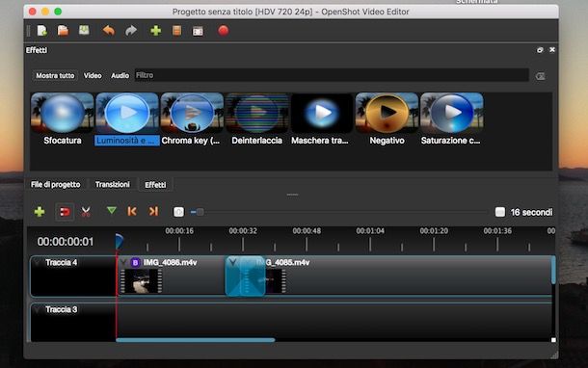Add a marker with green triangle
The image size is (588, 368).
pos(112,211)
